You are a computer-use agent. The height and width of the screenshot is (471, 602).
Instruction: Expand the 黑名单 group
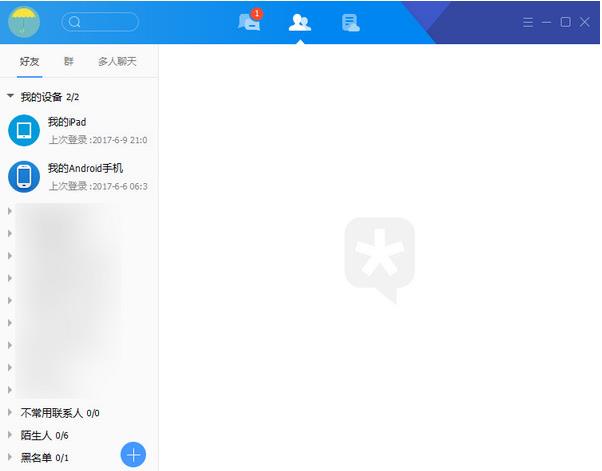pyautogui.click(x=10, y=457)
